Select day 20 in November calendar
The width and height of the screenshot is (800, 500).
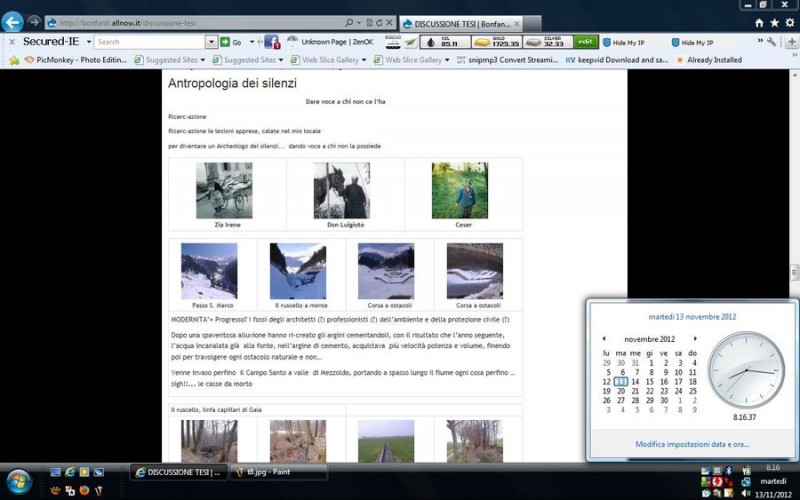click(x=620, y=391)
